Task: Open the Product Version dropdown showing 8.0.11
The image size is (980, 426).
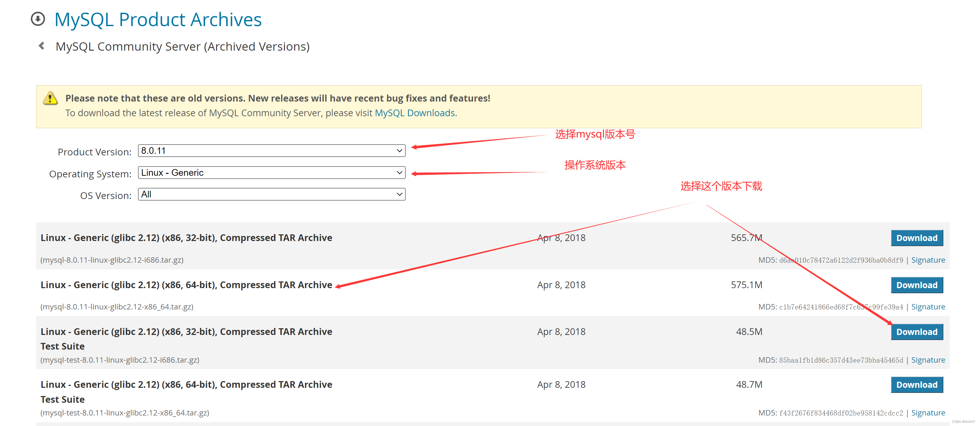Action: point(272,151)
